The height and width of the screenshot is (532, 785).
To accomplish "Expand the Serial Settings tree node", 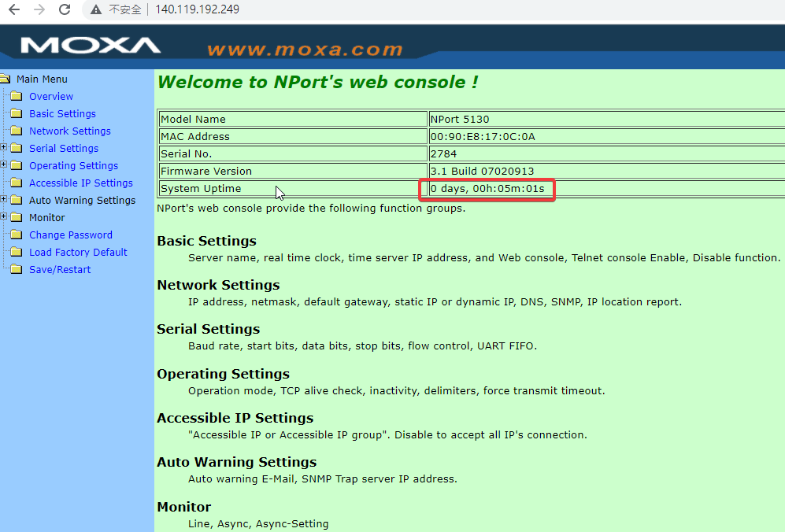I will click(x=3, y=147).
